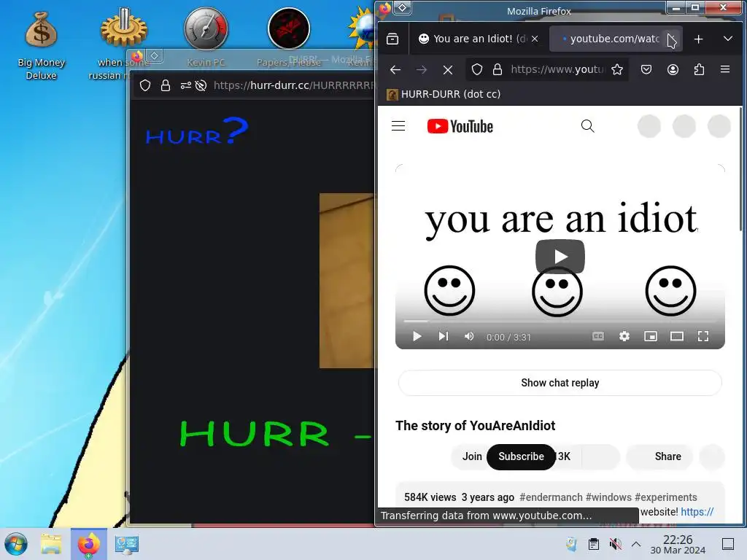Open permissions icon in hurr-durr.cc window
Screen dimensions: 747x560
pyautogui.click(x=186, y=86)
